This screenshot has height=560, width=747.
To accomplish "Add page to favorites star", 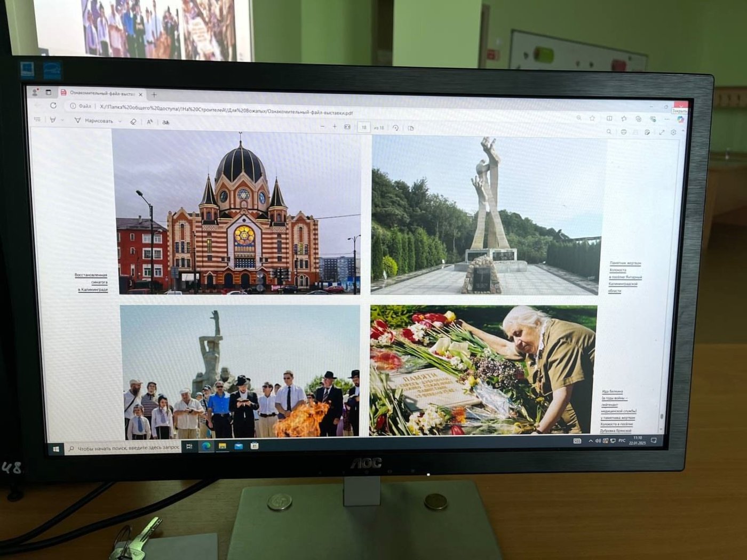I will (592, 118).
